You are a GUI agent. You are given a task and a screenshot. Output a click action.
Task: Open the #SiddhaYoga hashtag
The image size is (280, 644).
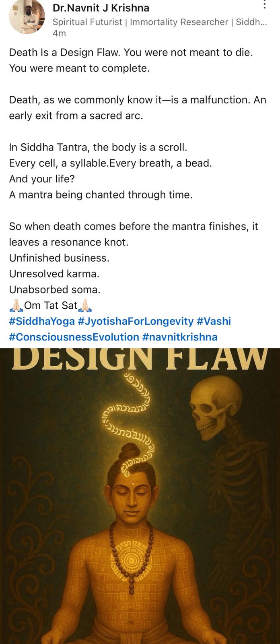(x=42, y=321)
